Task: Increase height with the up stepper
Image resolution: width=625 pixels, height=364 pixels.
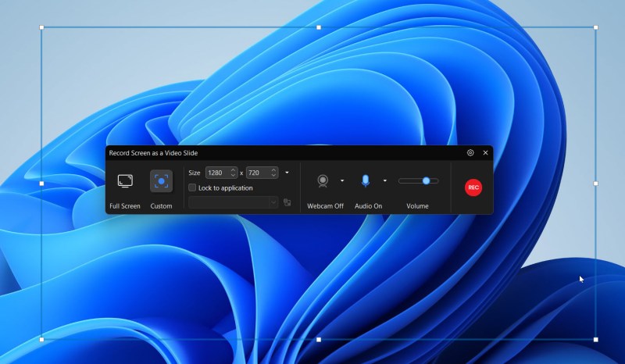Action: coord(273,170)
